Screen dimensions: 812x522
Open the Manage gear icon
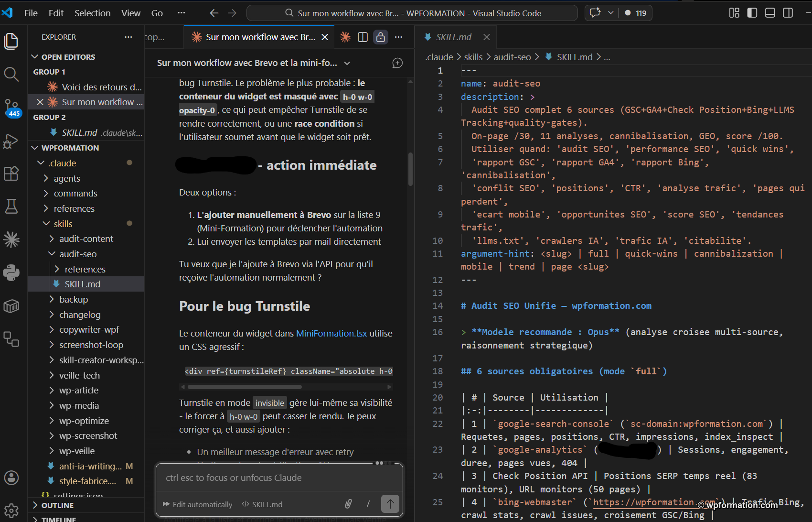click(11, 510)
